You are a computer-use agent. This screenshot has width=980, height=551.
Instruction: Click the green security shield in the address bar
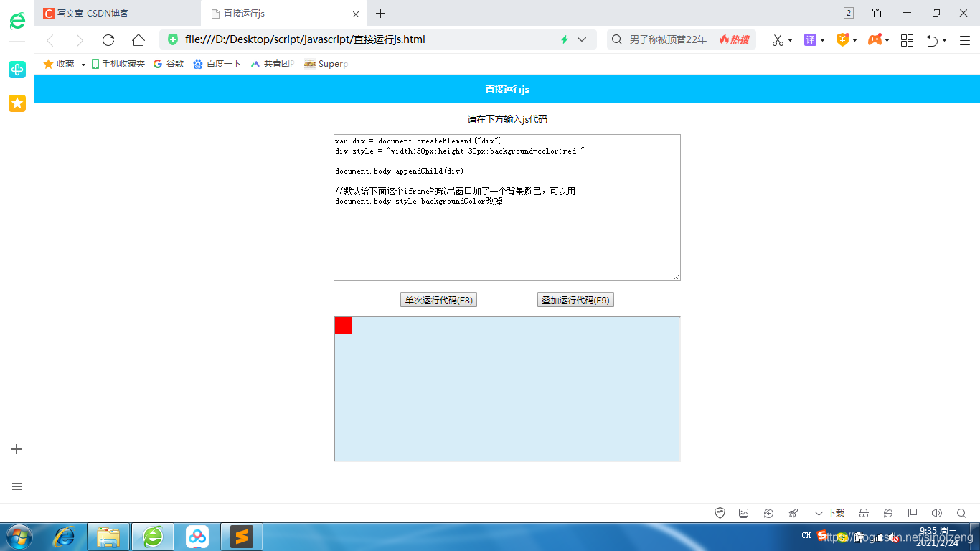point(173,39)
